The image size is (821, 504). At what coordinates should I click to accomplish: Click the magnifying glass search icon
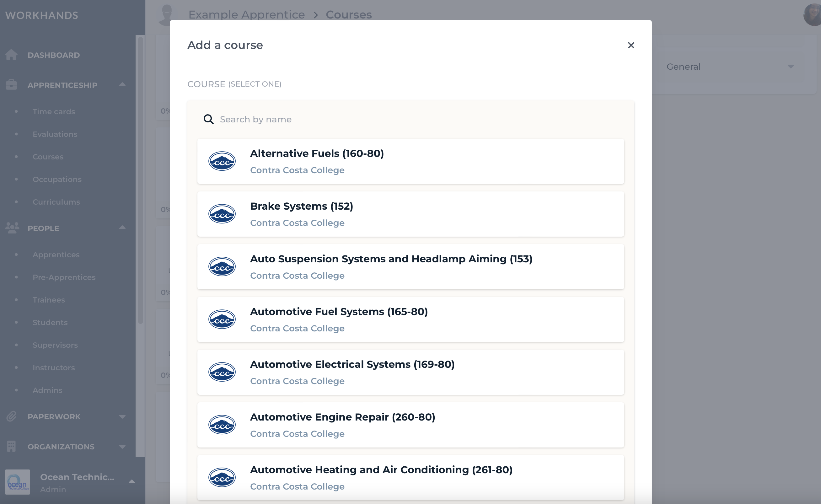209,119
